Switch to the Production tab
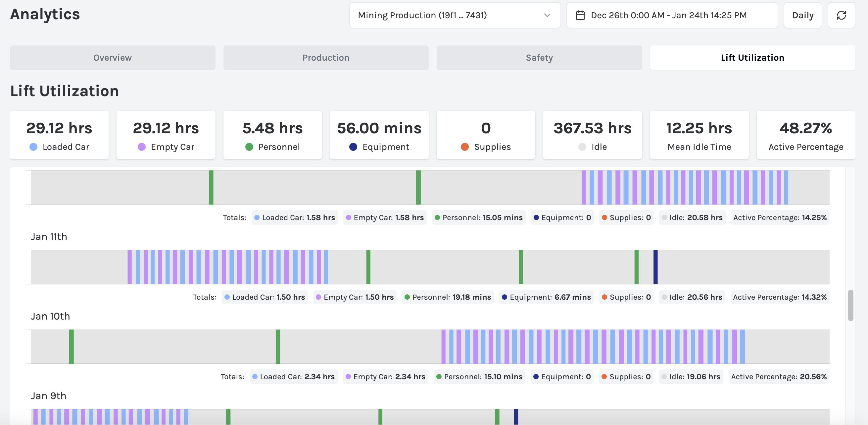The height and width of the screenshot is (425, 868). pyautogui.click(x=325, y=58)
